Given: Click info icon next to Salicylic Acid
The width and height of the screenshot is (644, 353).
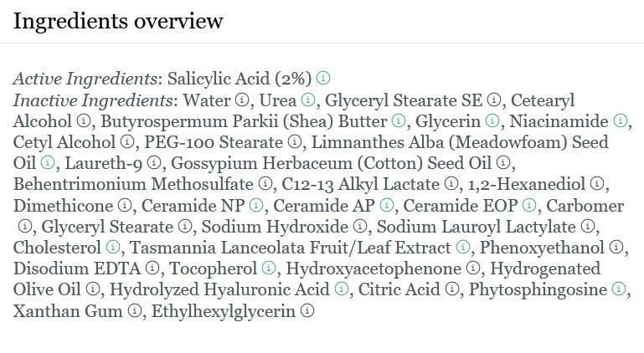Looking at the screenshot, I should [x=322, y=79].
